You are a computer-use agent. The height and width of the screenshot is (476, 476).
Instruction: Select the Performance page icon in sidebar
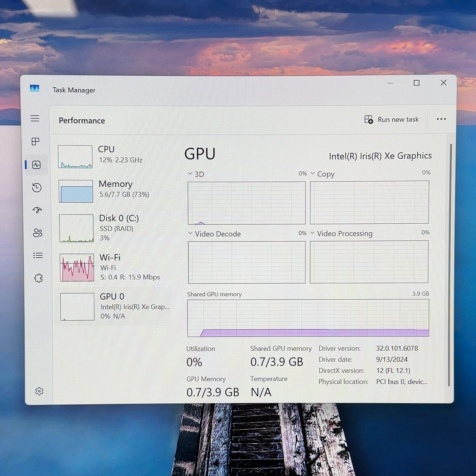tap(36, 165)
